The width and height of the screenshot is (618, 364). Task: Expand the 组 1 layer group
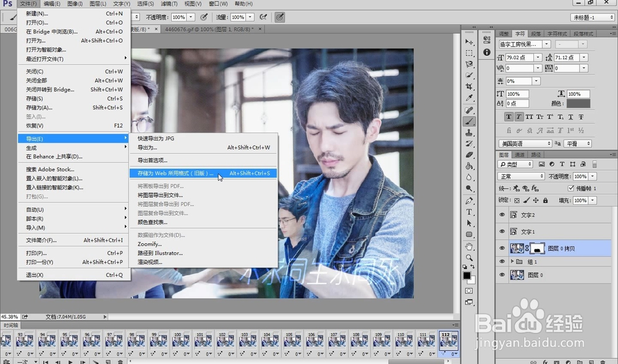pyautogui.click(x=512, y=261)
